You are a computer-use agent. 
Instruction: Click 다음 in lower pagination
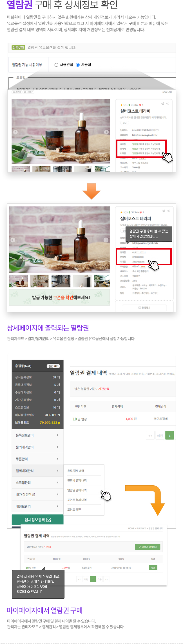pyautogui.click(x=99, y=579)
